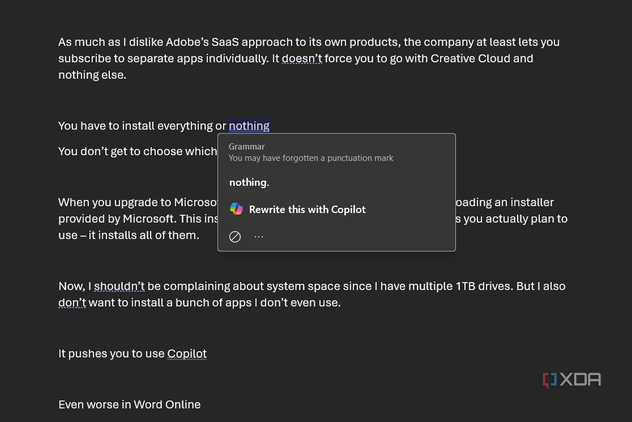This screenshot has width=632, height=422.
Task: Click the text "As much as I dislike Adobe's"
Action: (x=133, y=42)
